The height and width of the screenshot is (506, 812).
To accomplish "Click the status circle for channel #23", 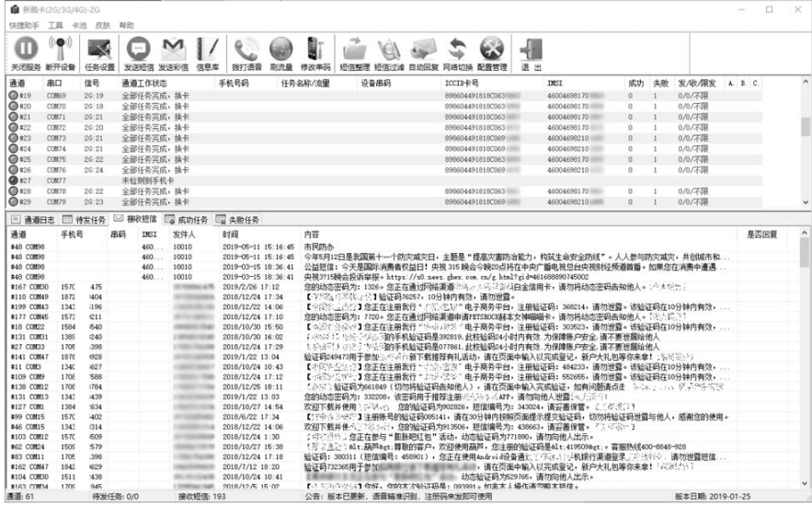I will tap(14, 138).
